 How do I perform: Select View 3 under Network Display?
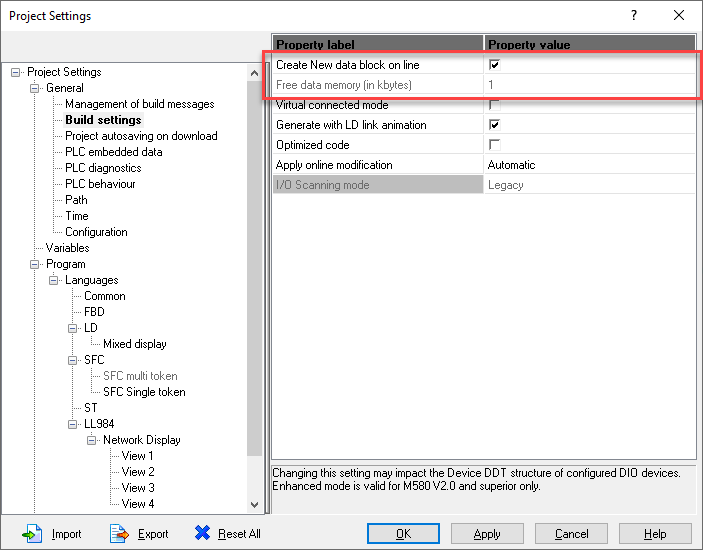click(138, 488)
